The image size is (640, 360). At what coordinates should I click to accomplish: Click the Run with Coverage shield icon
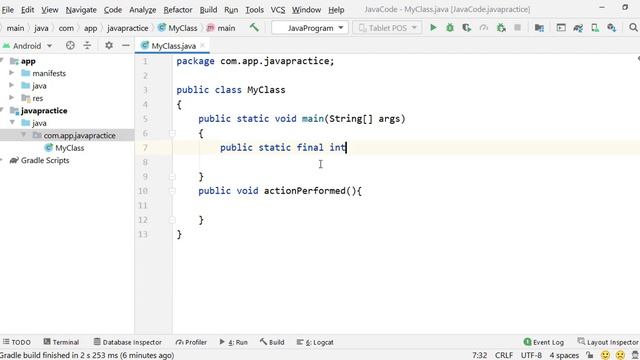(467, 28)
